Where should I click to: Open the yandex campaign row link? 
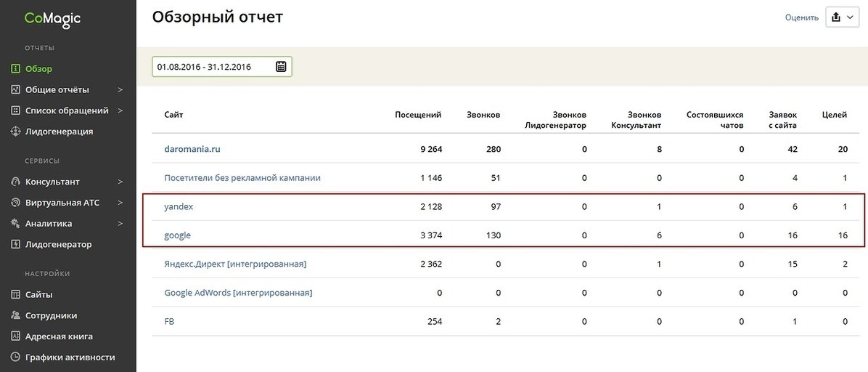(179, 207)
